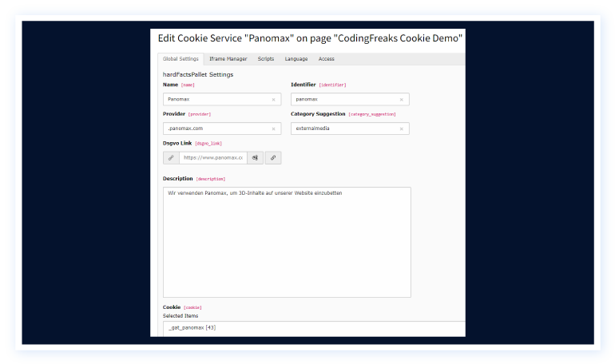Image resolution: width=615 pixels, height=364 pixels.
Task: Clear the Name field with its X icon
Action: click(x=273, y=100)
